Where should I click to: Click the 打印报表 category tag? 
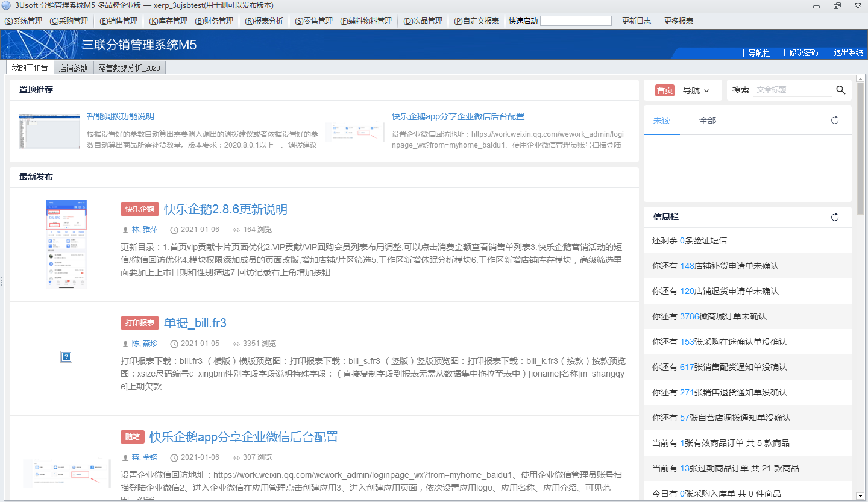coord(140,323)
